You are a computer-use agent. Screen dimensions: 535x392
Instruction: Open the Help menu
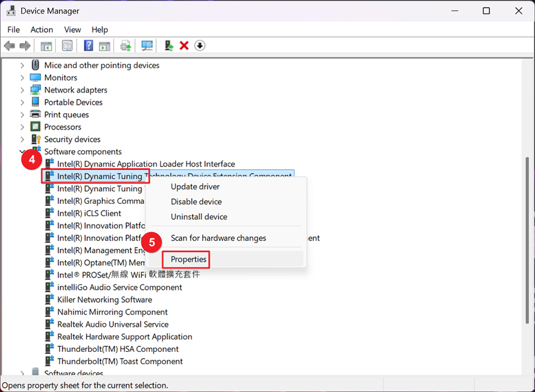click(x=100, y=30)
